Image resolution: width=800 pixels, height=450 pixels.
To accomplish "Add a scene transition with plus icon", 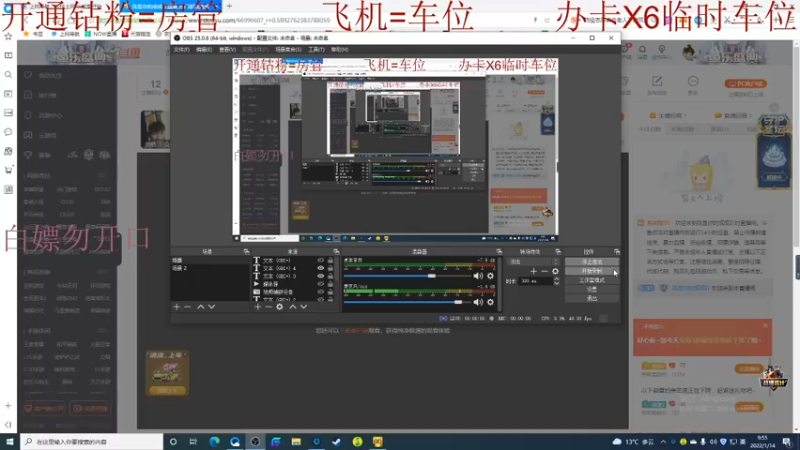I will click(534, 271).
